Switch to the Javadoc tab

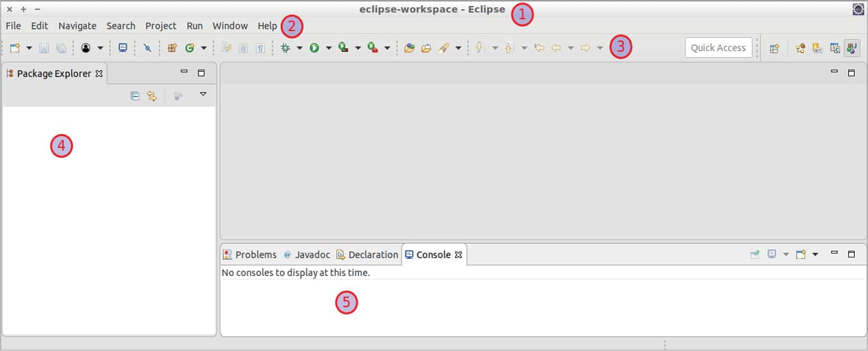pos(307,255)
